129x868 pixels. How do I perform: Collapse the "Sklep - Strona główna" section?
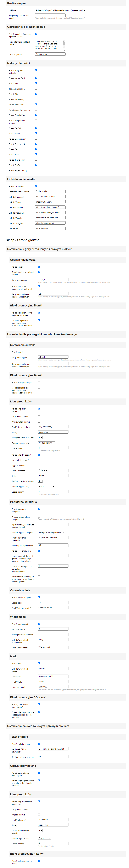tap(4, 240)
